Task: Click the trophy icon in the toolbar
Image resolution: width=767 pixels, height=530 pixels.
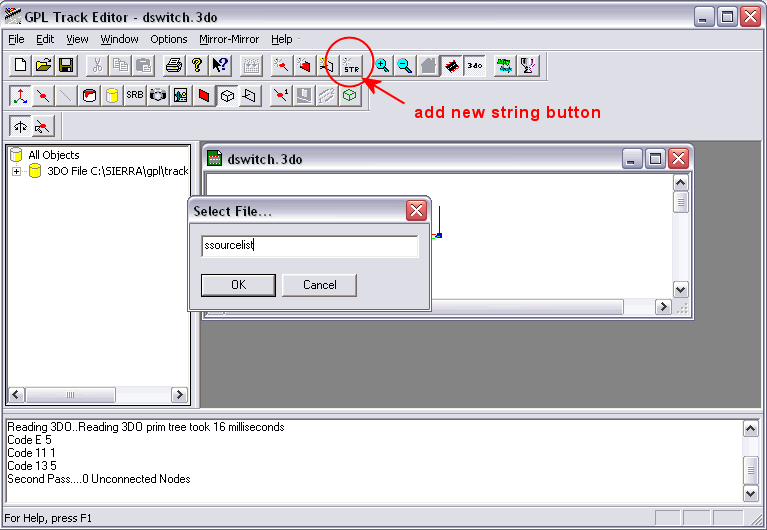Action: [x=528, y=66]
